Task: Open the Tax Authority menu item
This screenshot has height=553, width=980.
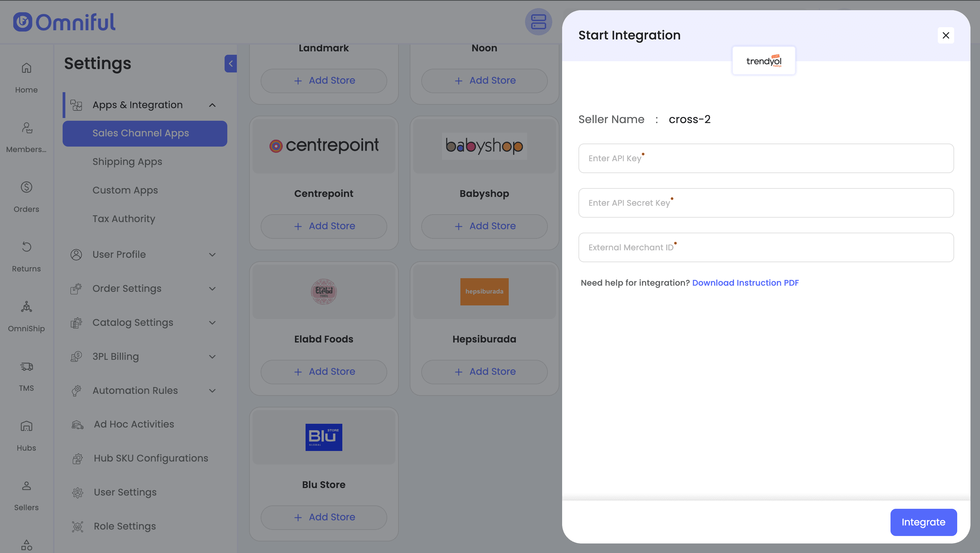Action: click(124, 219)
